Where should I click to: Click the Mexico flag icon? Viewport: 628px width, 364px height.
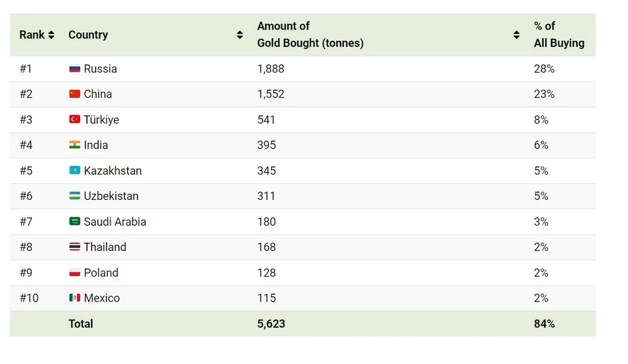74,298
